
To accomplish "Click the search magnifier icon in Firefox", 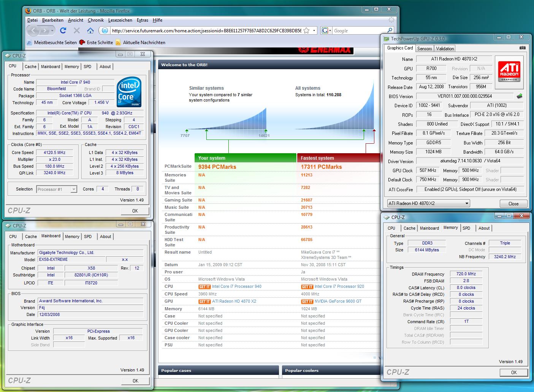I will pyautogui.click(x=390, y=30).
